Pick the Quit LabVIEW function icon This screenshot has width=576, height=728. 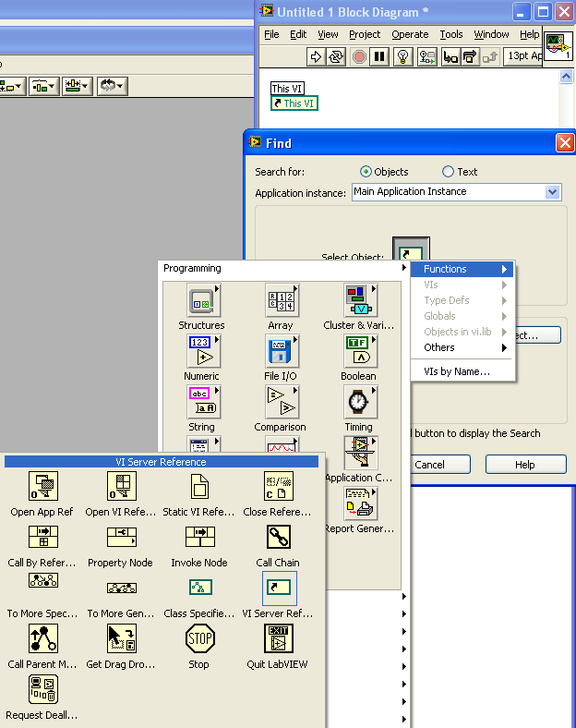(x=278, y=638)
